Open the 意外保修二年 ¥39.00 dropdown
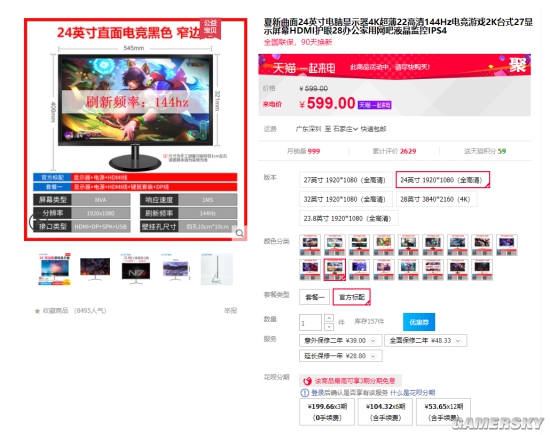 341,340
